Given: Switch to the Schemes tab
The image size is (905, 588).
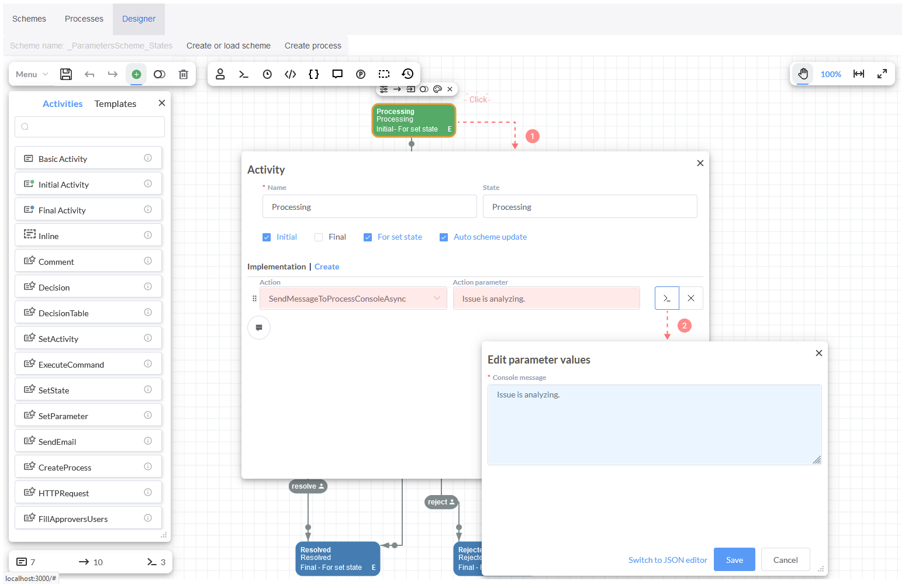Looking at the screenshot, I should click(x=29, y=19).
